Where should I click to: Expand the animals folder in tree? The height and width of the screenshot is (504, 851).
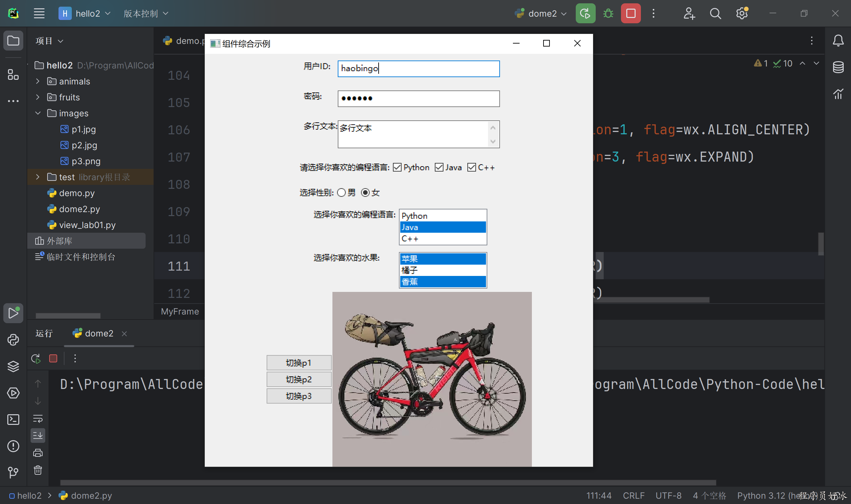(x=38, y=81)
